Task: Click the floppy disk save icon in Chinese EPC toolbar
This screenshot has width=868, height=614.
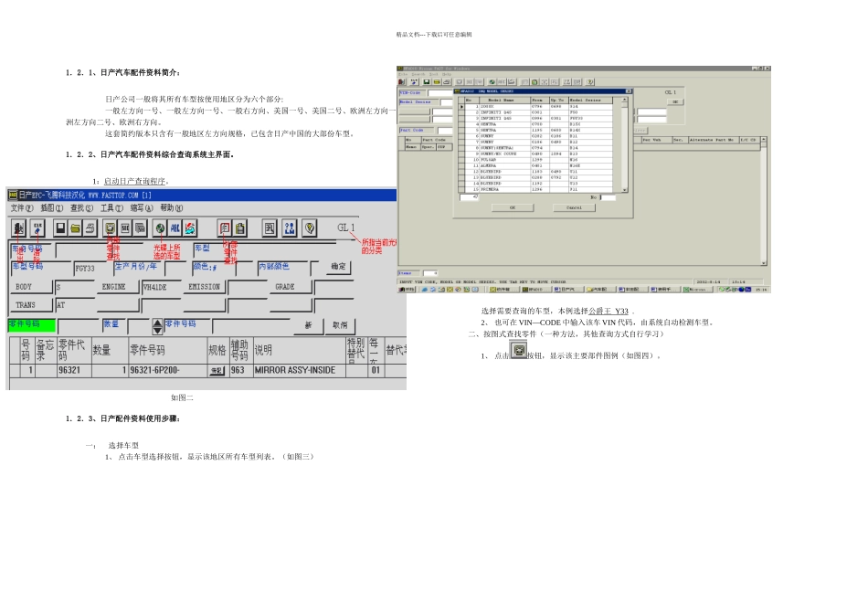Action: (x=60, y=228)
